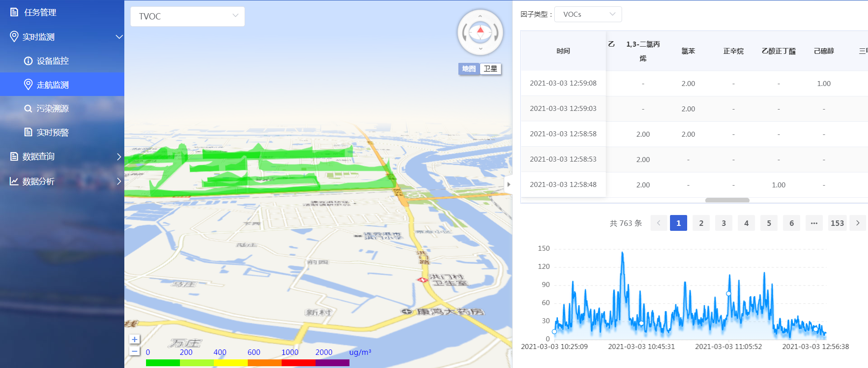Rotate map using compass right arc
Image resolution: width=868 pixels, height=368 pixels.
click(x=496, y=33)
